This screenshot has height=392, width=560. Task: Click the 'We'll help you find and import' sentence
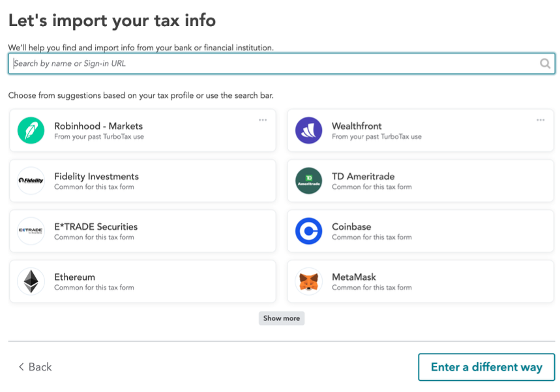click(141, 48)
